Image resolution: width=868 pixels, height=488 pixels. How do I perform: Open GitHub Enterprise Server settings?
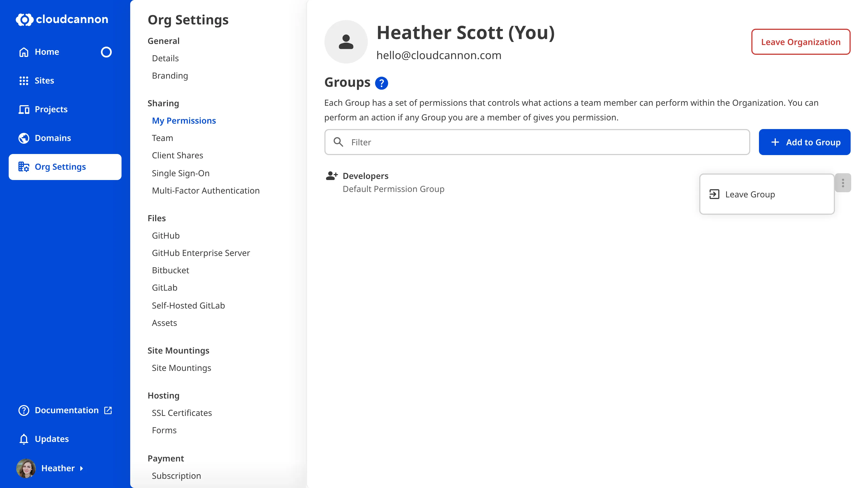coord(201,253)
